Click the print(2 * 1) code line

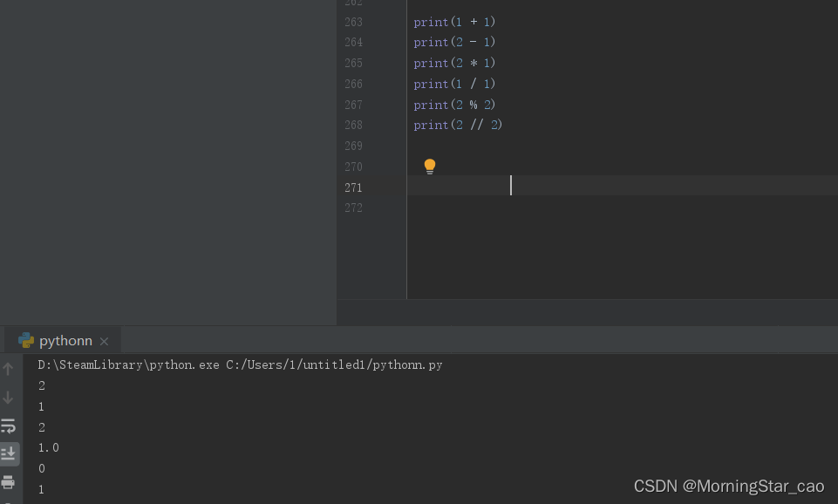point(454,64)
